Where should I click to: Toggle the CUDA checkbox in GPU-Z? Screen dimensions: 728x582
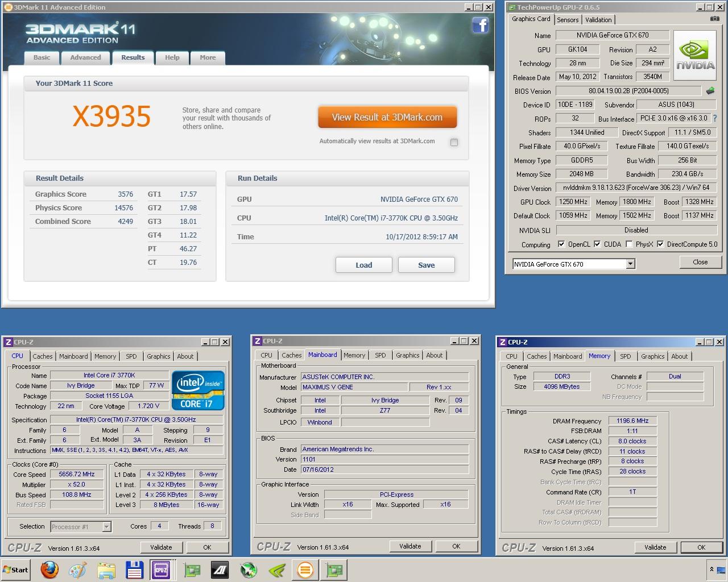click(597, 244)
